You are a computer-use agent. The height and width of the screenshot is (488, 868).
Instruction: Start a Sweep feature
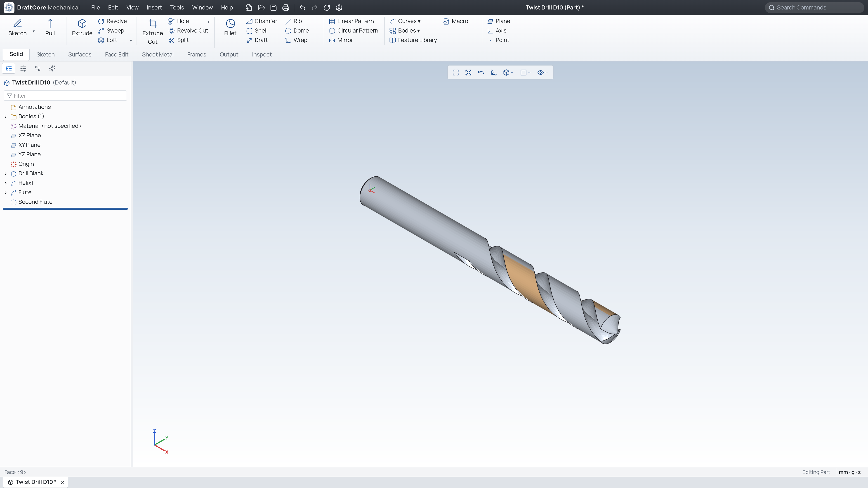[111, 31]
